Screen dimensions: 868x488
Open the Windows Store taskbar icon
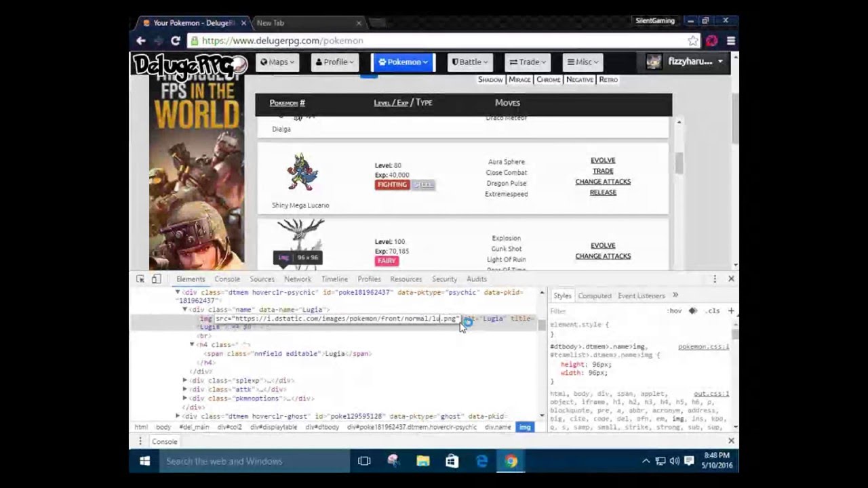[452, 461]
